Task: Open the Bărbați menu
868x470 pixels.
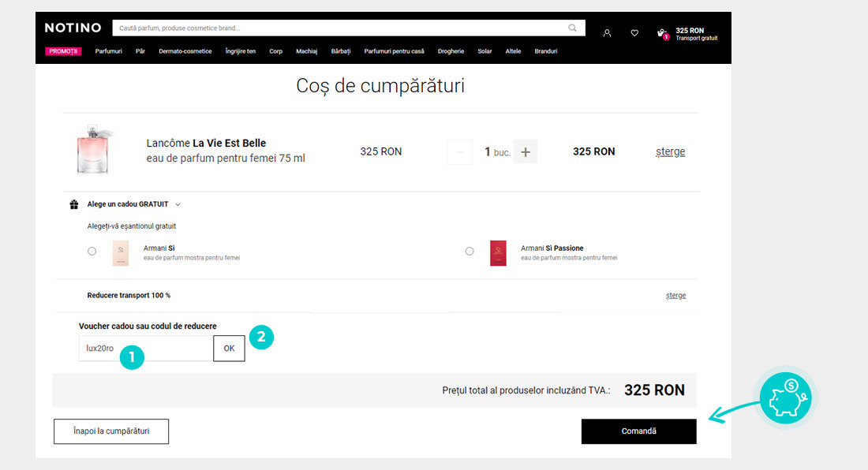Action: [x=341, y=51]
